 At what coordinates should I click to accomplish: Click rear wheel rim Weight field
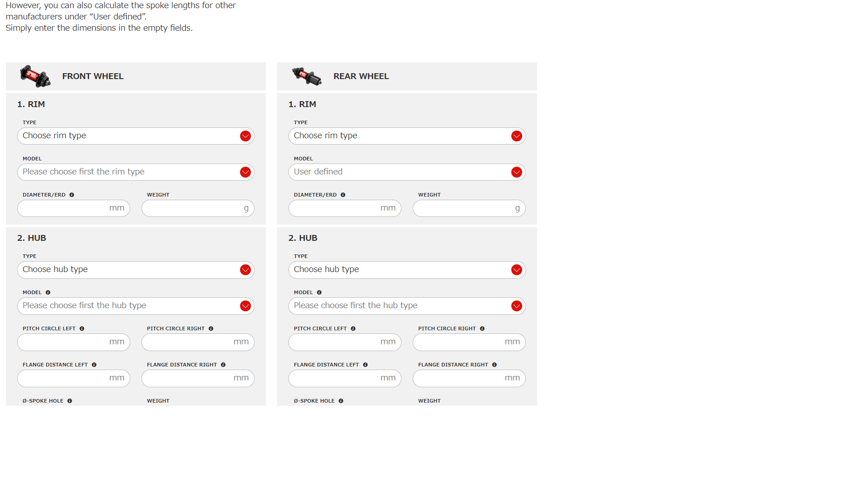pos(463,208)
